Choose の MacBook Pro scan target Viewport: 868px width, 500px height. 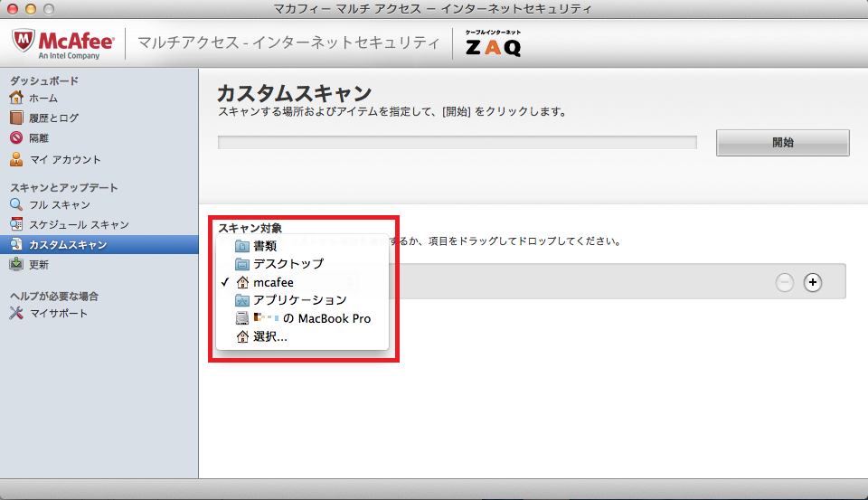click(302, 318)
